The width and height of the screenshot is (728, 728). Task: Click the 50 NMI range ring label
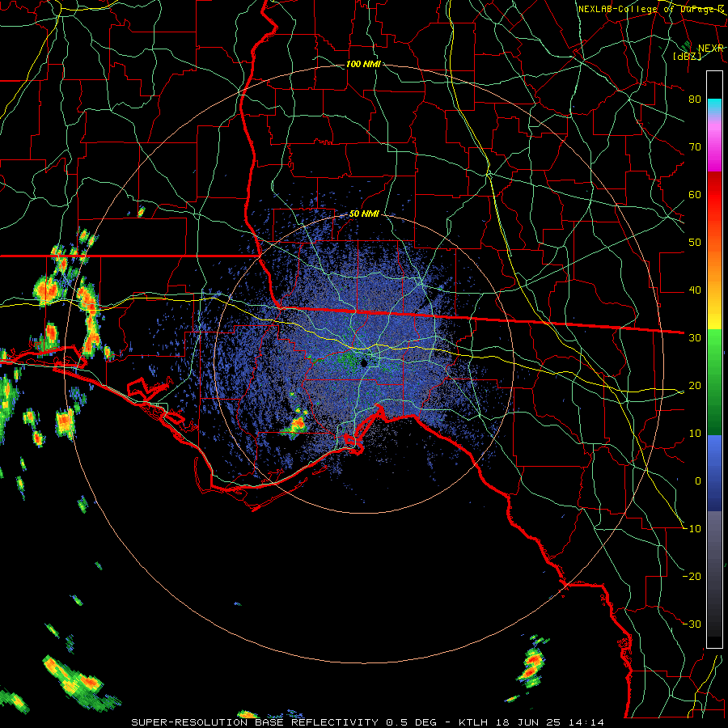tap(364, 214)
